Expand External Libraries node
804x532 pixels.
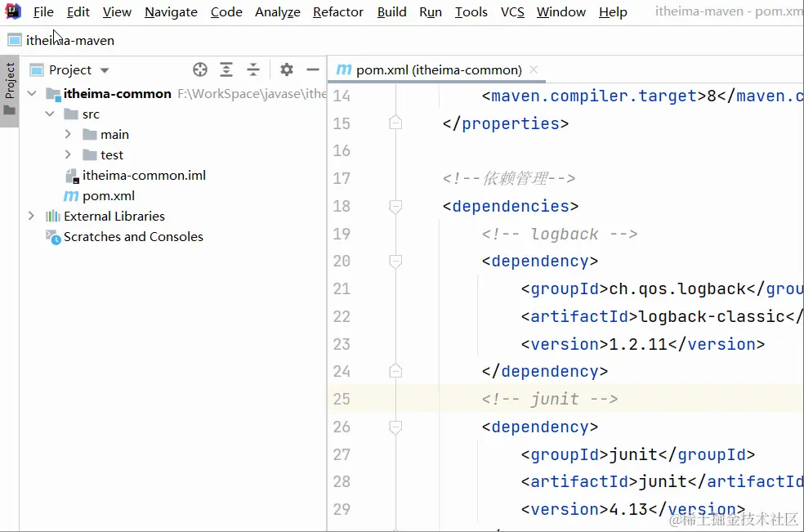point(31,216)
